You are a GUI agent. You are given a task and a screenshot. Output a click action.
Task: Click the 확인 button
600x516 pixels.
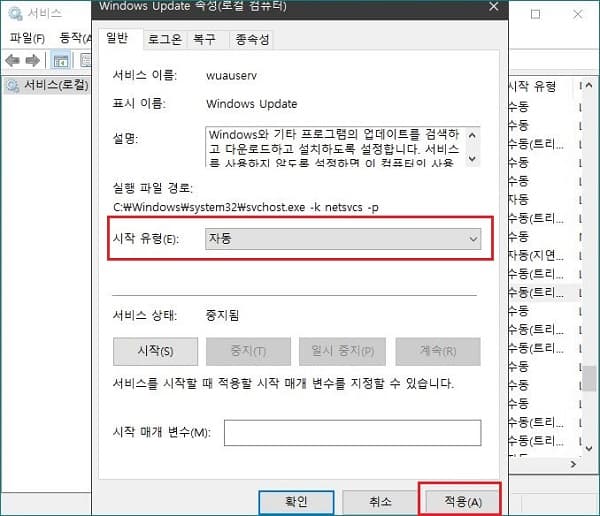(x=296, y=502)
